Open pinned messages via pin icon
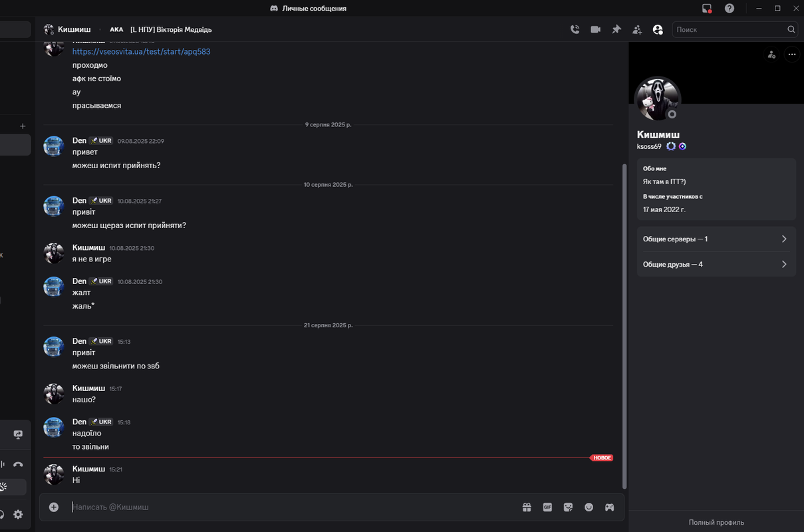 point(616,29)
